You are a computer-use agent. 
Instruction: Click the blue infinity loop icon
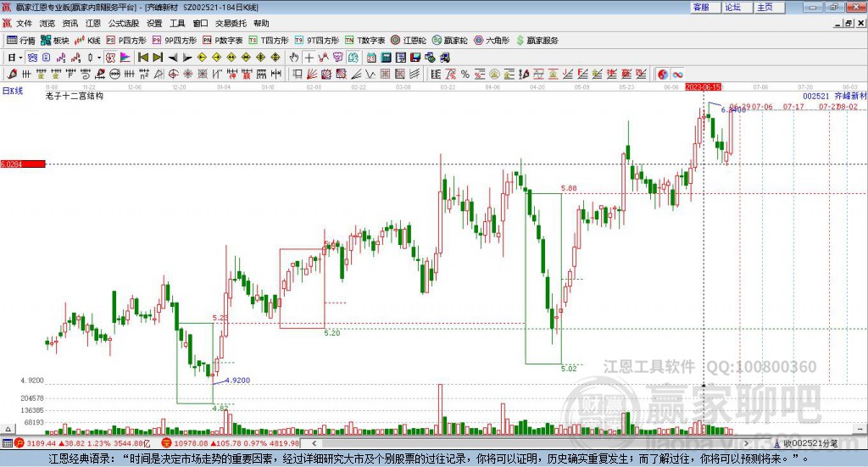[x=677, y=74]
